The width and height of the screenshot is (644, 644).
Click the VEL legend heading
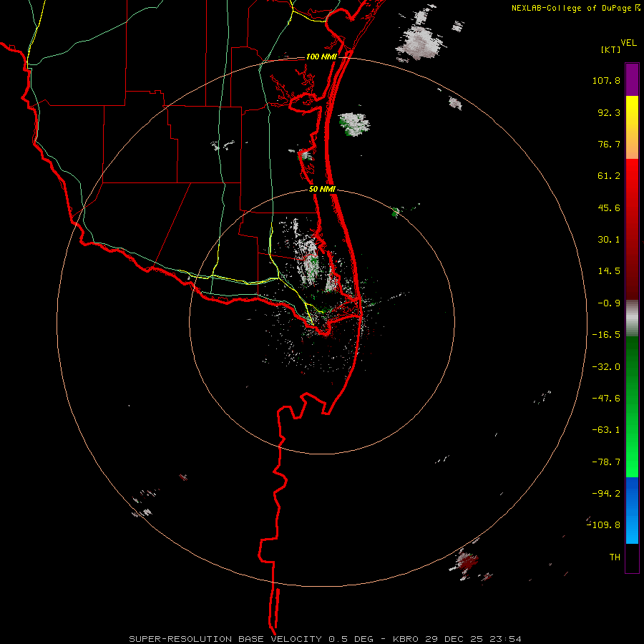628,43
